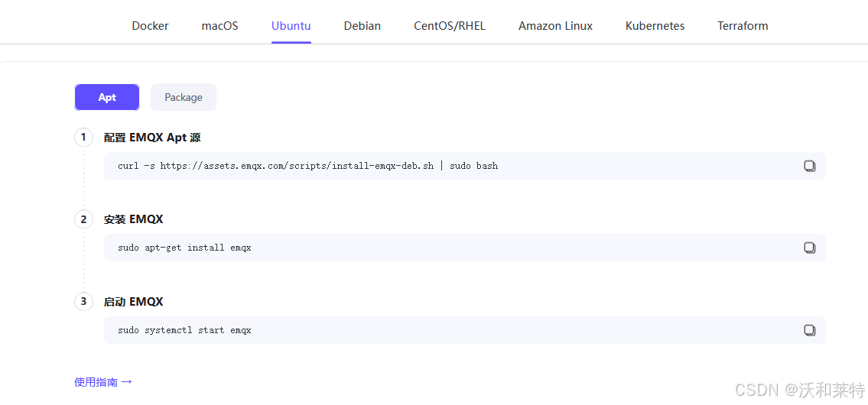Open the Docker tab
The width and height of the screenshot is (868, 405).
click(150, 26)
